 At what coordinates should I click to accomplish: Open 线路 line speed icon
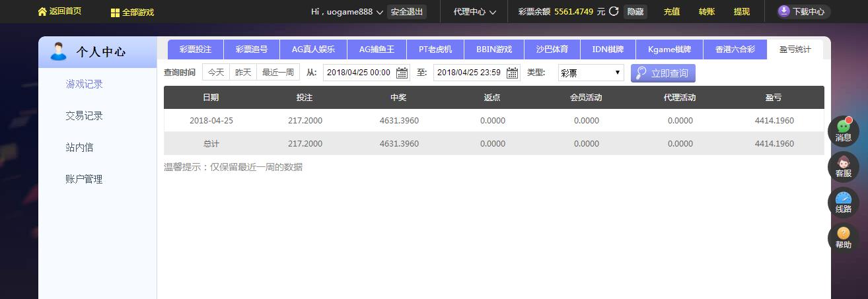coord(844,203)
